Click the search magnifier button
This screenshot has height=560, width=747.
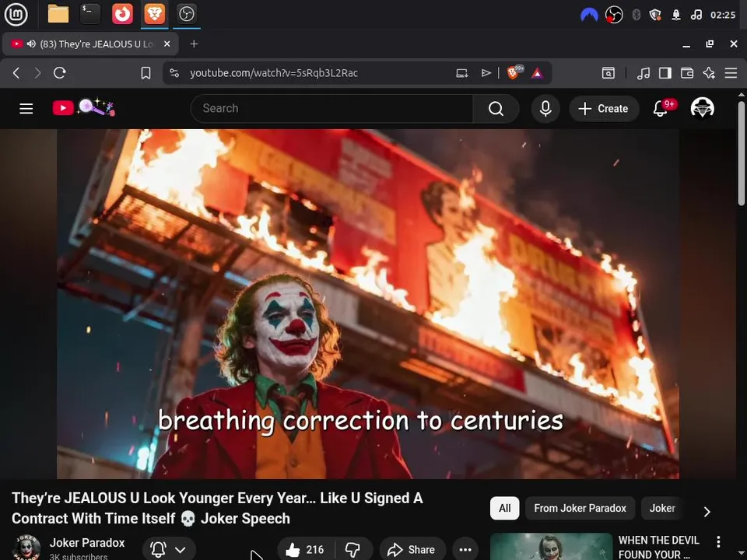coord(496,109)
